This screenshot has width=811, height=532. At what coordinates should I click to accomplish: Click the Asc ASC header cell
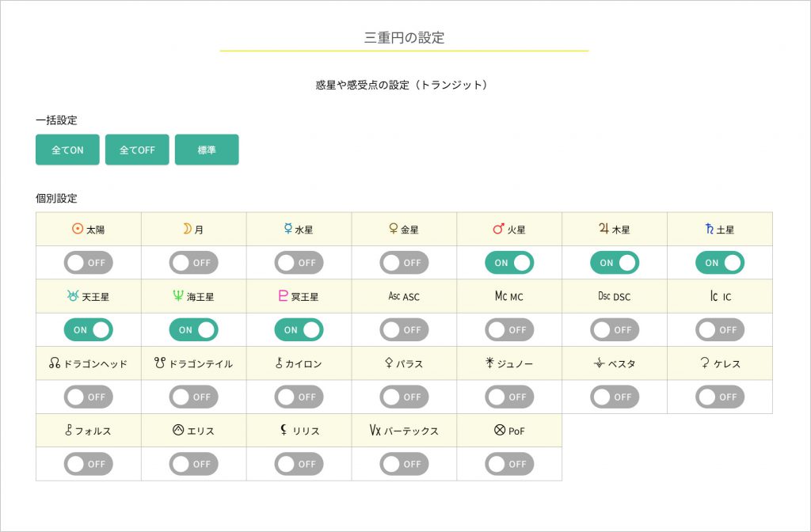[404, 295]
